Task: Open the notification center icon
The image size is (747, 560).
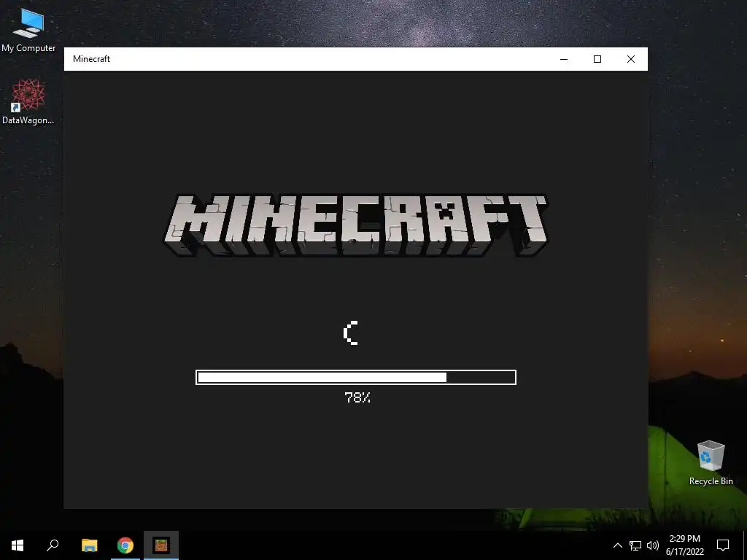Action: tap(723, 545)
